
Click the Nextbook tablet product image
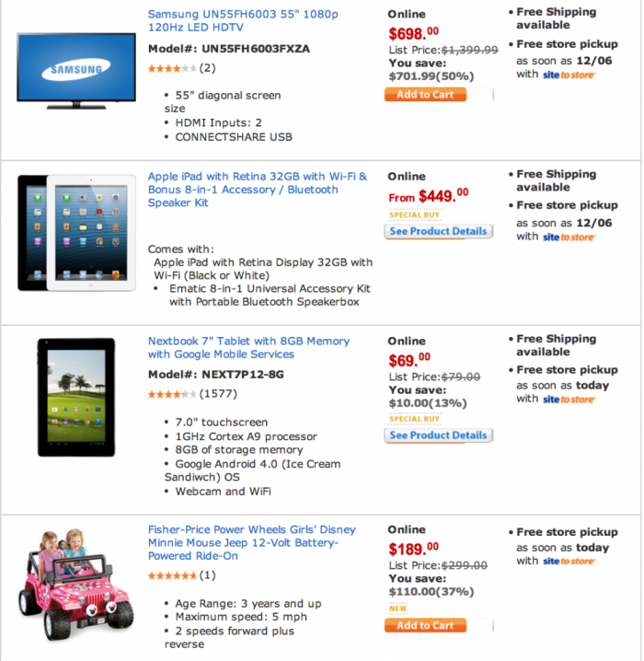pos(75,397)
